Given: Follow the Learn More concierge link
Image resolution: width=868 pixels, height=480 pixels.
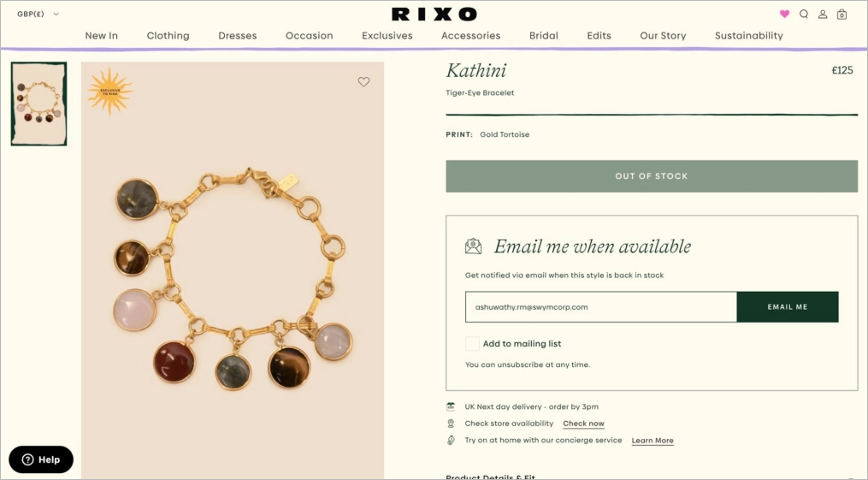Looking at the screenshot, I should pos(652,441).
